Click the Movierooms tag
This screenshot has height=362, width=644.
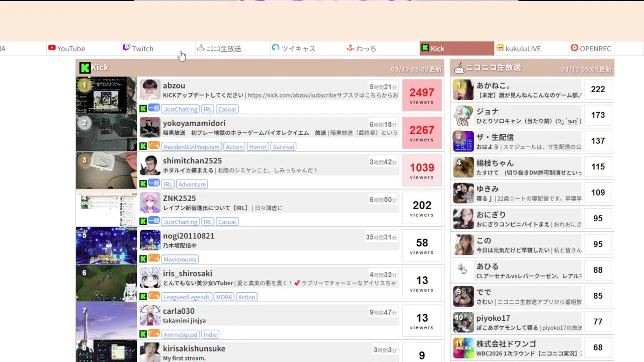[x=180, y=259]
